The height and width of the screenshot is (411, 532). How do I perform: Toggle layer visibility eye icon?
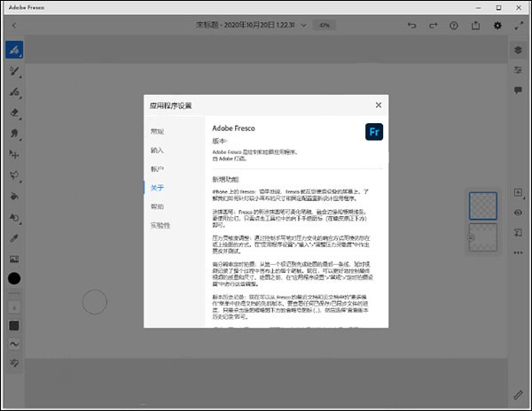pyautogui.click(x=518, y=213)
